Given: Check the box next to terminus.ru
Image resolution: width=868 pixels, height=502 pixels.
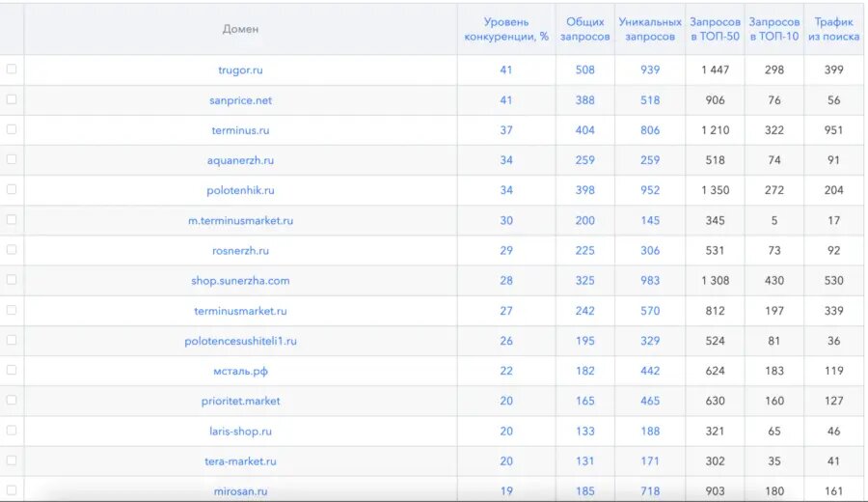Looking at the screenshot, I should (x=11, y=129).
